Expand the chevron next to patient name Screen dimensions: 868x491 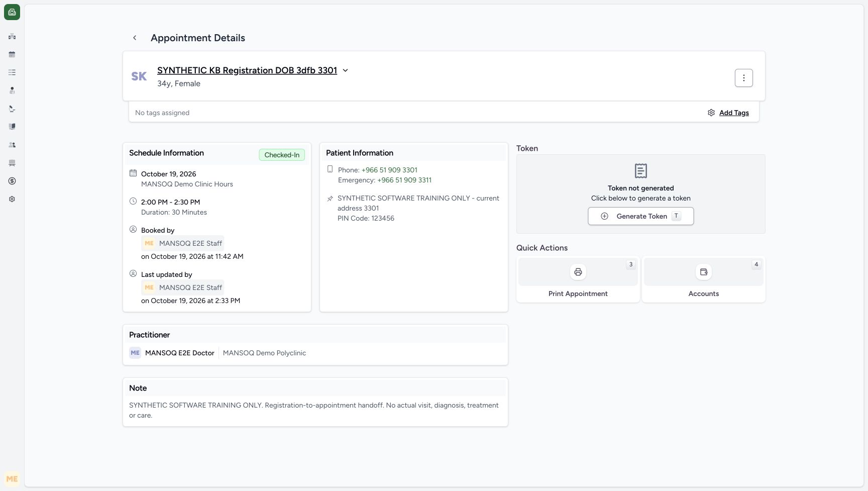345,70
